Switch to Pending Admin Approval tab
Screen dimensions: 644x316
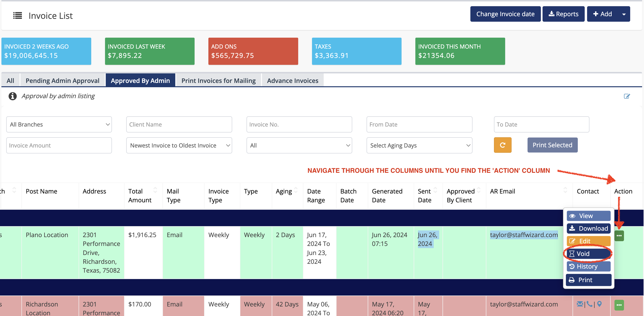coord(62,81)
